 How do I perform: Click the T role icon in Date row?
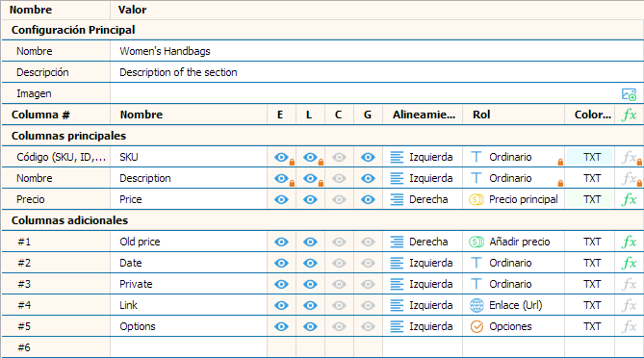coord(476,263)
